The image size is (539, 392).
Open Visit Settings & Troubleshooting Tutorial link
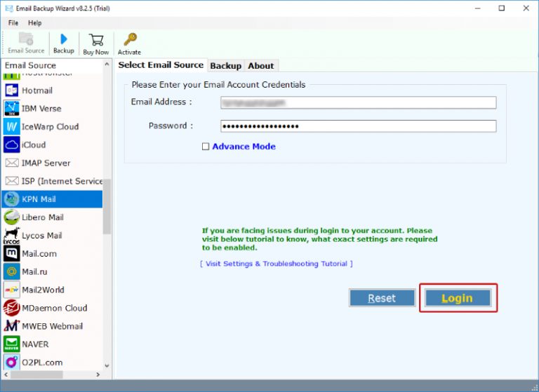[277, 264]
